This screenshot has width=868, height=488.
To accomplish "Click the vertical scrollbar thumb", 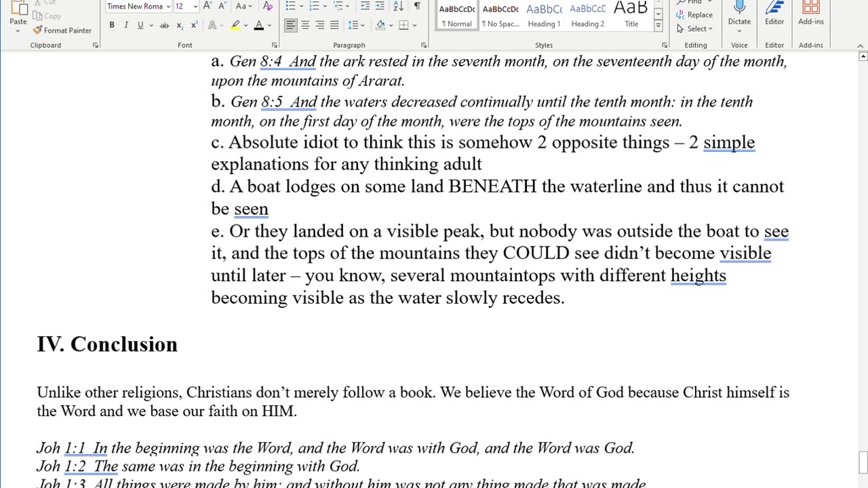I will point(863,462).
